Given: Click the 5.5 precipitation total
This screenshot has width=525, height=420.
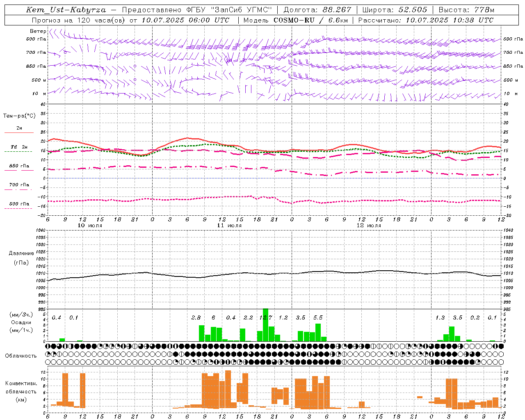Looking at the screenshot, I should (318, 318).
